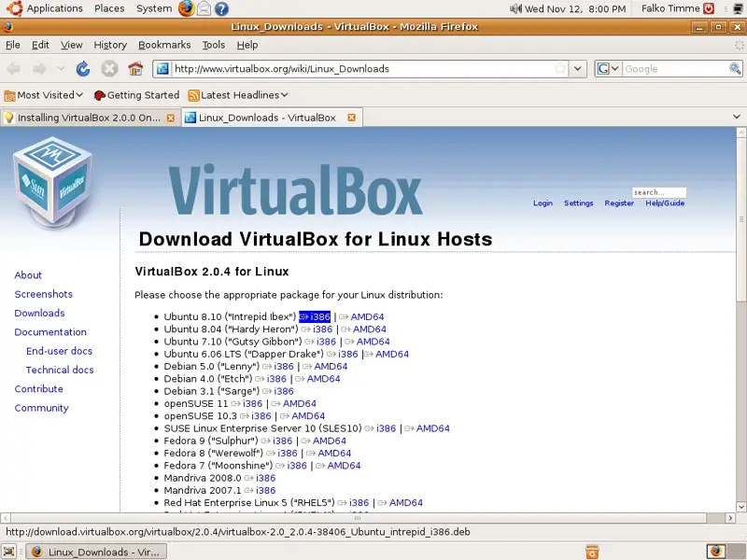Open the Downloads sidebar link
Image resolution: width=747 pixels, height=560 pixels.
(x=39, y=313)
